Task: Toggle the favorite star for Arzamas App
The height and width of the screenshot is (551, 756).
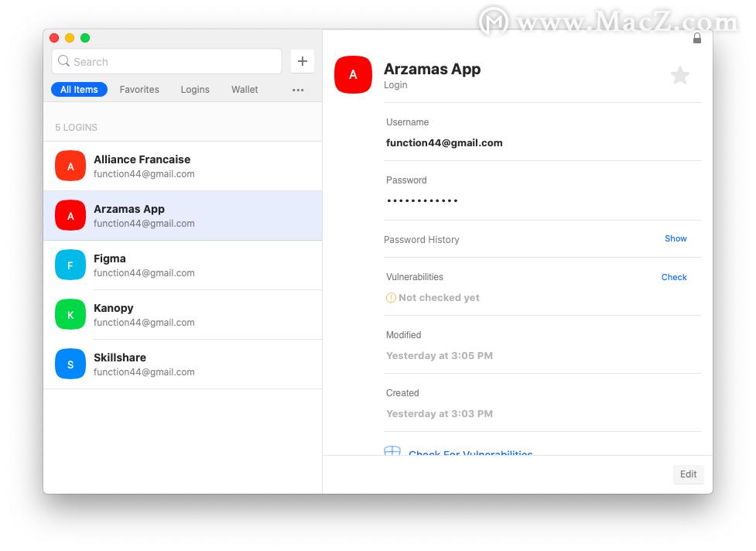Action: [x=679, y=74]
